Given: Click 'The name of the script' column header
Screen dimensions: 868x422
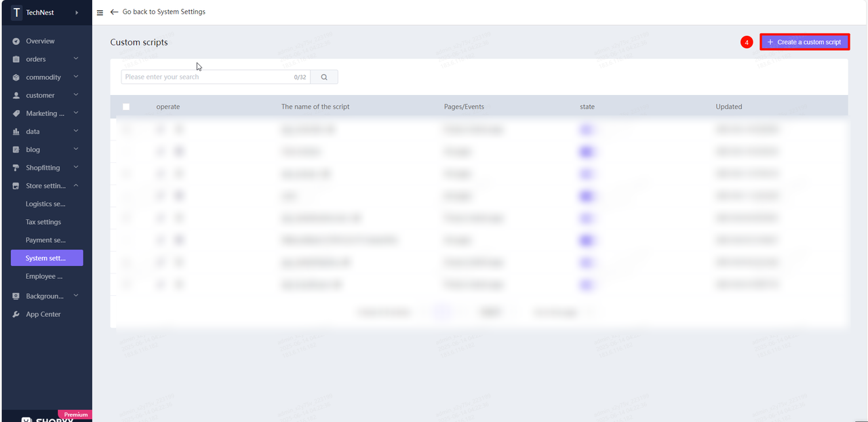Looking at the screenshot, I should (x=315, y=107).
